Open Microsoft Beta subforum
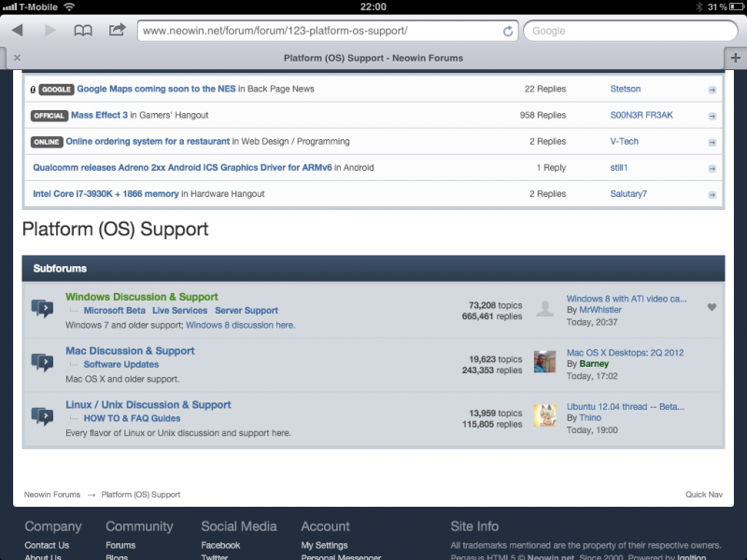The width and height of the screenshot is (747, 560). [x=114, y=311]
